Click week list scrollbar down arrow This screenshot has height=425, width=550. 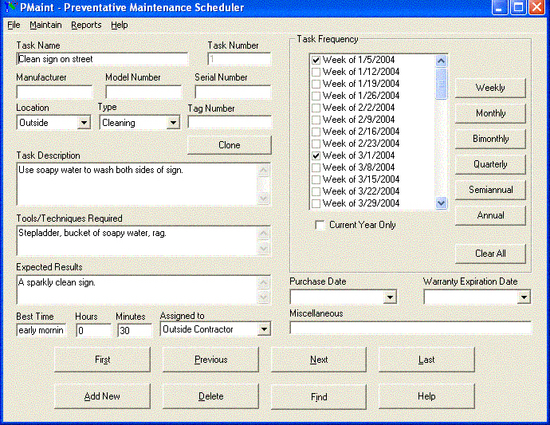tap(441, 203)
